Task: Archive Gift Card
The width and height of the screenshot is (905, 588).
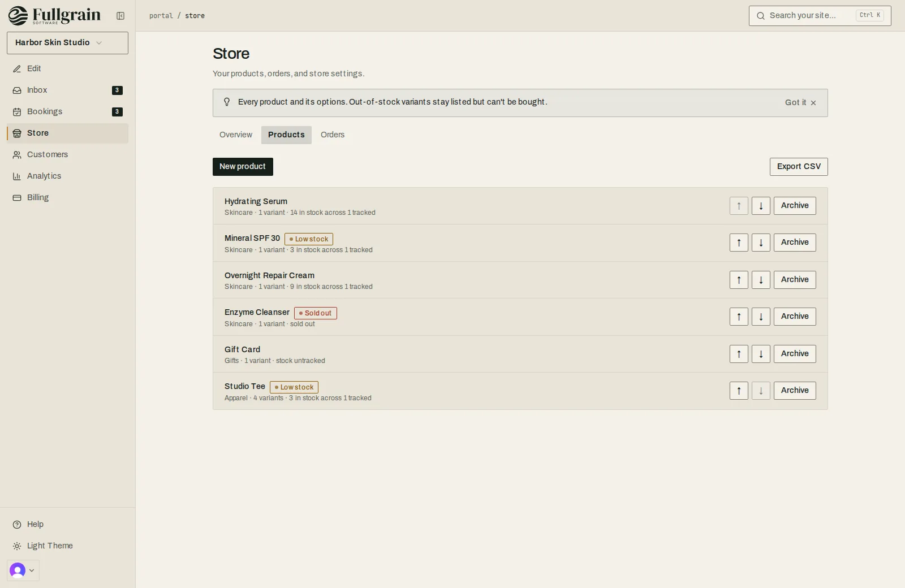Action: click(x=795, y=354)
